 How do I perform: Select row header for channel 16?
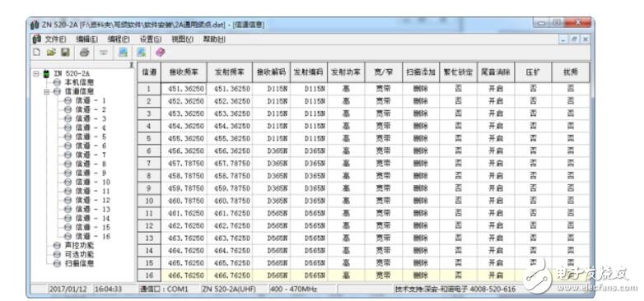pos(149,276)
